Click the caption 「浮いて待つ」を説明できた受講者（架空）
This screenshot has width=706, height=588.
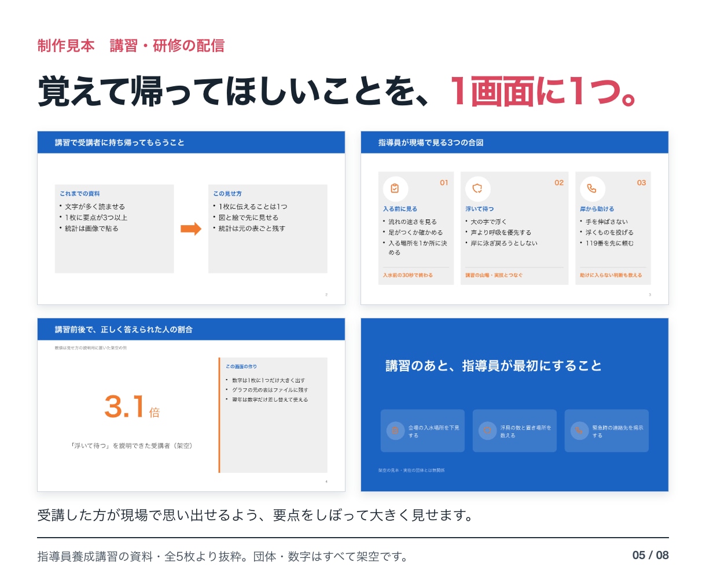[131, 446]
